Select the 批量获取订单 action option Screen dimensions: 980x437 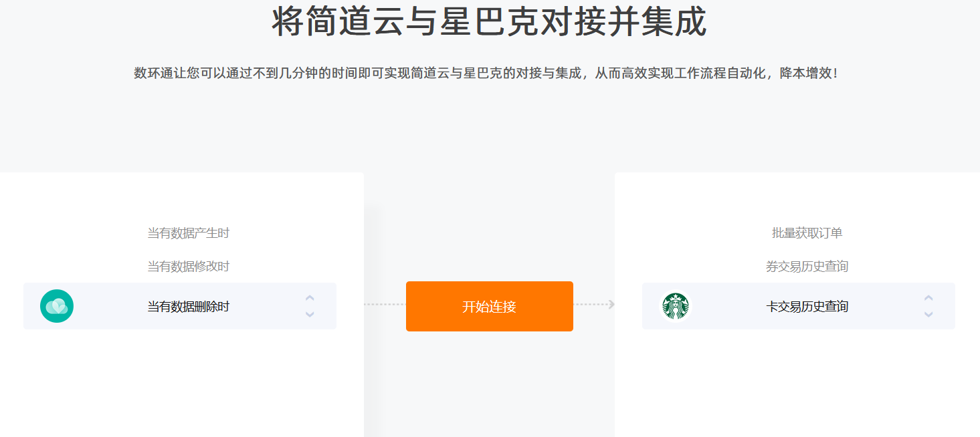pos(807,233)
